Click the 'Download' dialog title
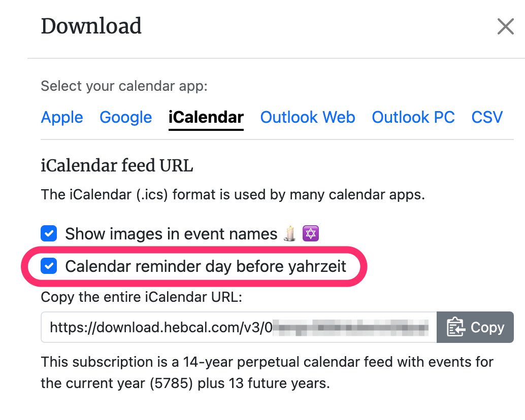This screenshot has width=525, height=420. (91, 26)
